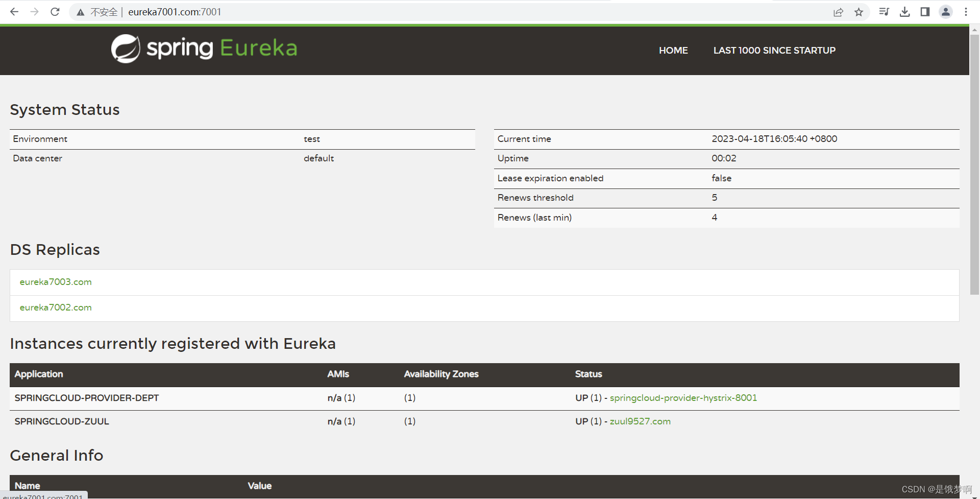Open the browser profile avatar
This screenshot has height=499, width=980.
click(946, 12)
